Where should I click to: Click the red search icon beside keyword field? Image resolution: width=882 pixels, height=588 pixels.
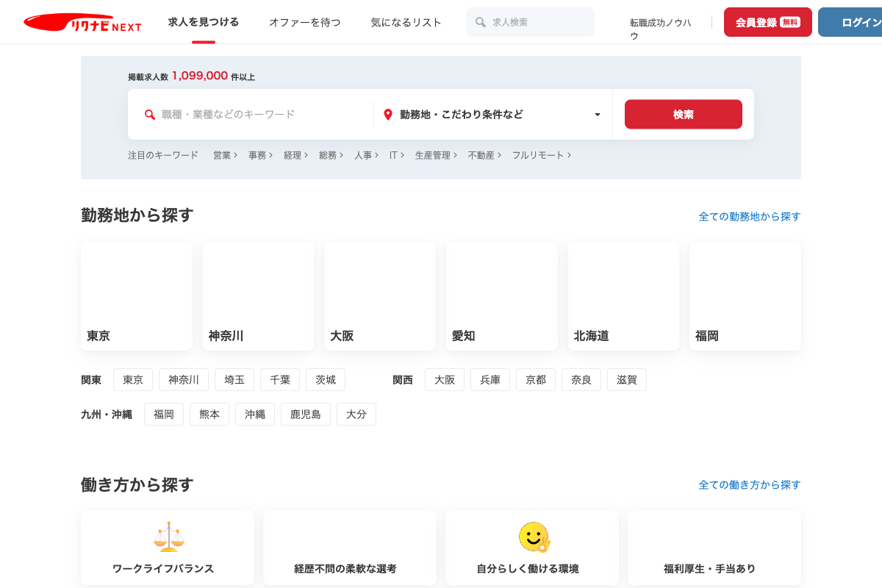click(x=150, y=115)
